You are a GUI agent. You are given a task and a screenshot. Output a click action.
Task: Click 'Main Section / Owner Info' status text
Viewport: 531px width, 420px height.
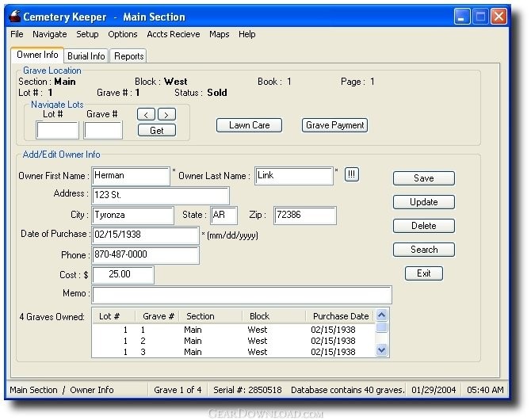[61, 390]
